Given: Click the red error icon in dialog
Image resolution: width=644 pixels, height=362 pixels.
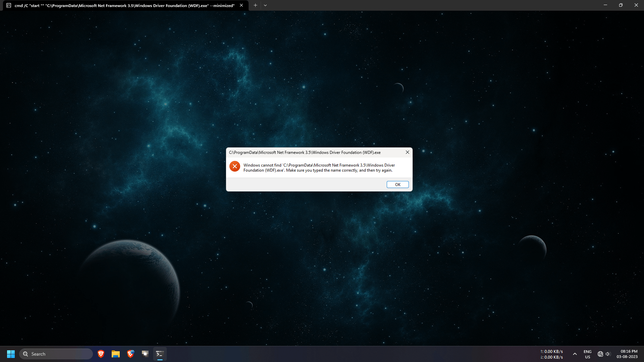Looking at the screenshot, I should [235, 166].
